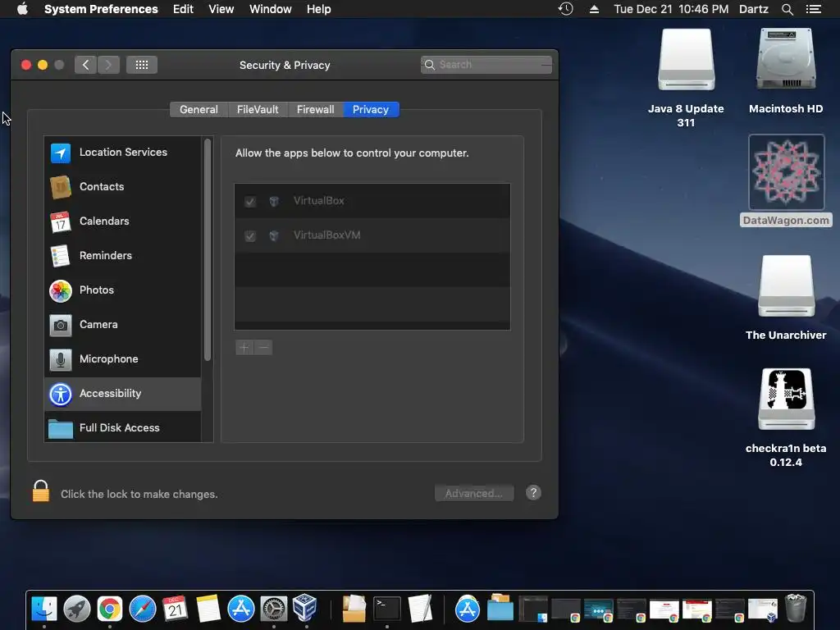Select the Privacy tab
840x630 pixels.
click(371, 109)
